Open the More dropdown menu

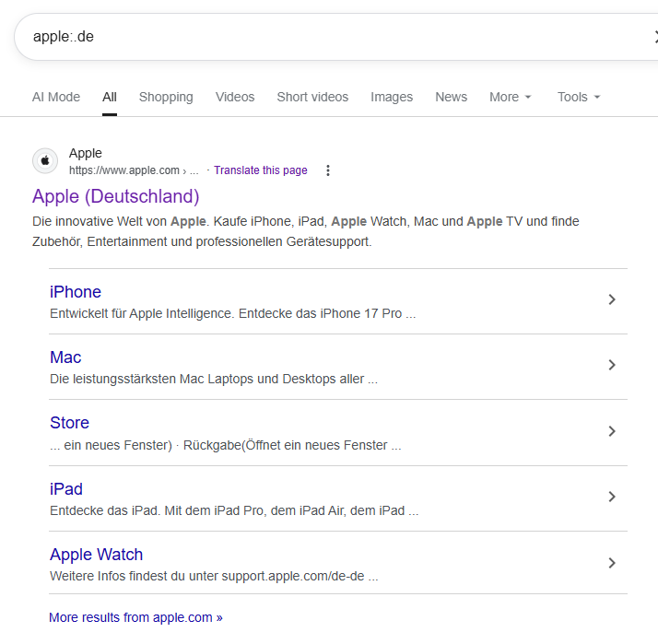coord(511,97)
